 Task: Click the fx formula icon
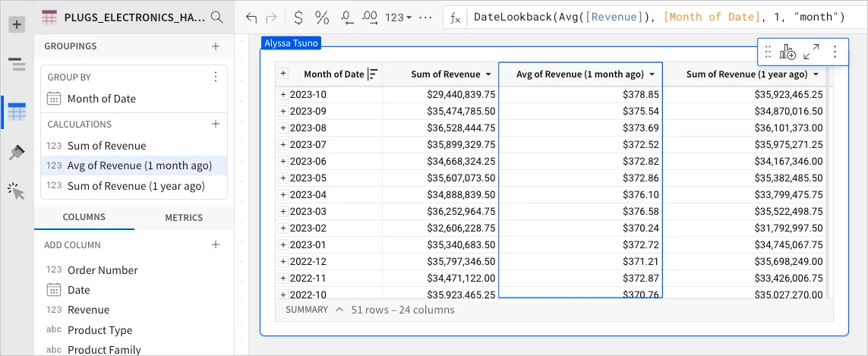click(455, 19)
